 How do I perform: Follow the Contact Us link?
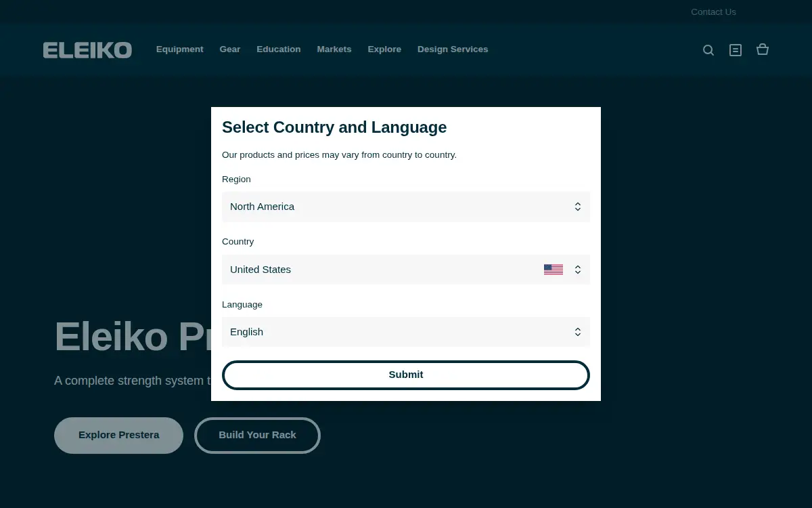click(713, 12)
